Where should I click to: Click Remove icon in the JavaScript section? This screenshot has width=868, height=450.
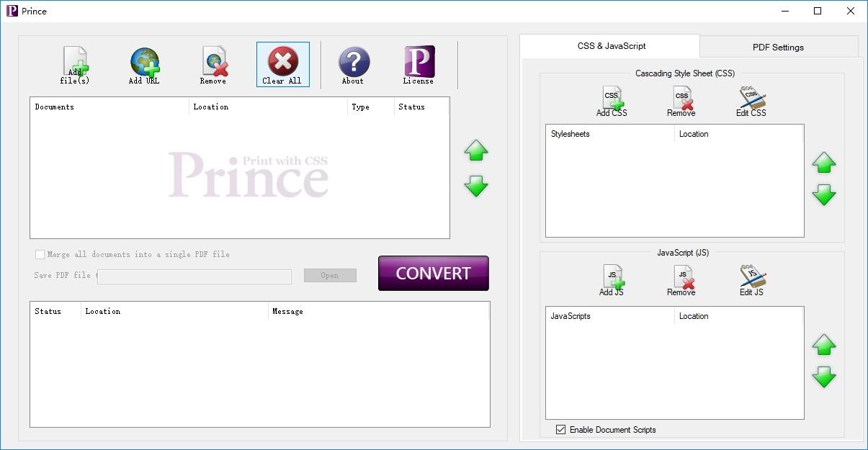point(681,281)
